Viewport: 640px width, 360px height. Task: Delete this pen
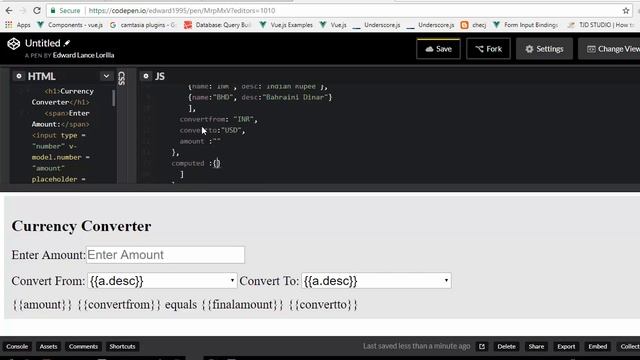click(x=506, y=347)
